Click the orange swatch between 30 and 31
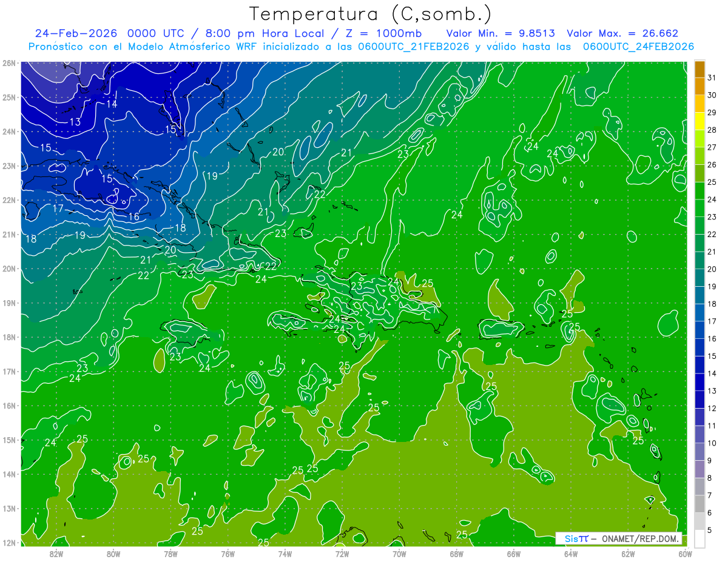 tap(699, 87)
